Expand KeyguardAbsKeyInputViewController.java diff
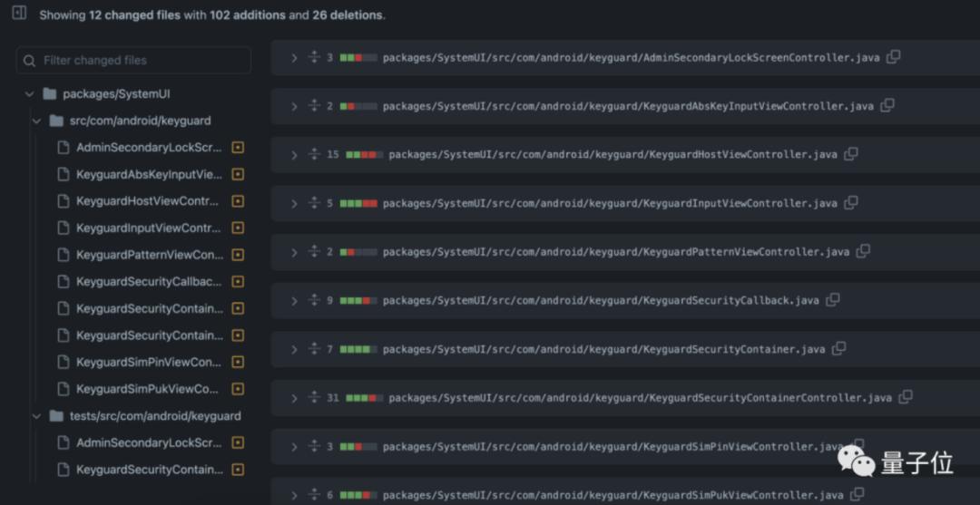The height and width of the screenshot is (505, 980). tap(294, 107)
